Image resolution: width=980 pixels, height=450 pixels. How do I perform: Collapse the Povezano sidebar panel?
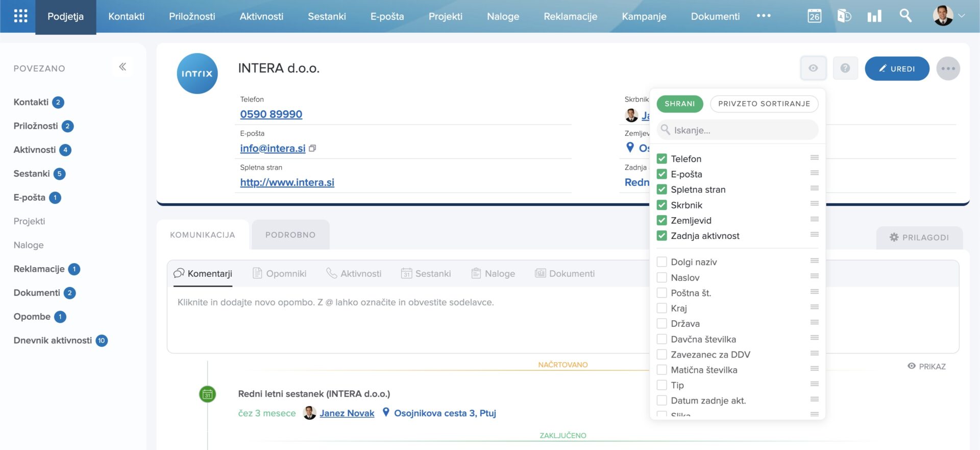(x=122, y=67)
